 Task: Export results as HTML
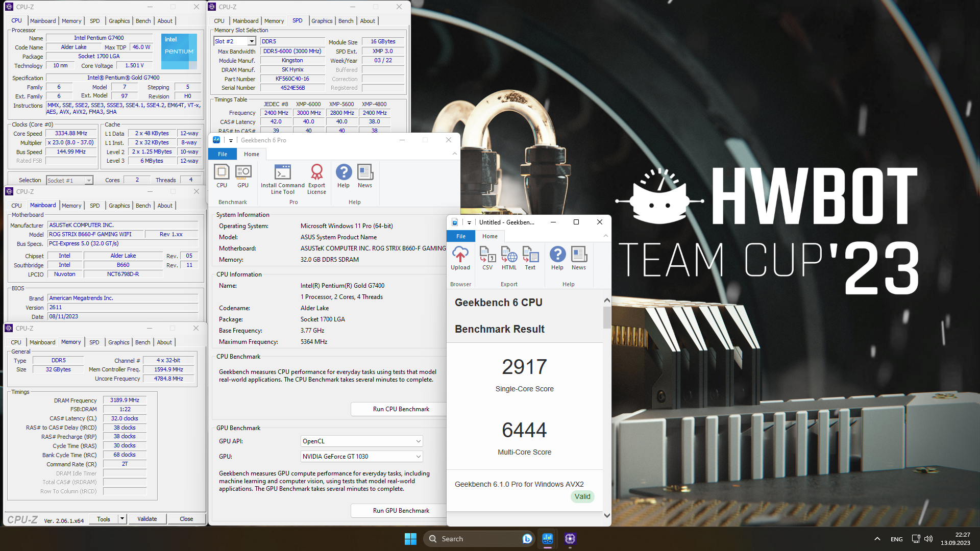(x=509, y=258)
